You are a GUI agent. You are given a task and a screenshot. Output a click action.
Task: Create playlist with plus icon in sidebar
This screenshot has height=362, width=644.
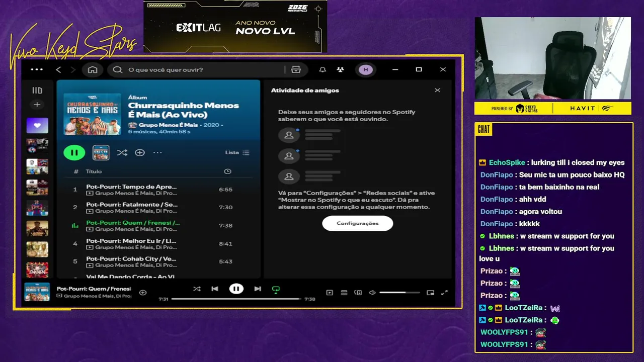coord(37,105)
